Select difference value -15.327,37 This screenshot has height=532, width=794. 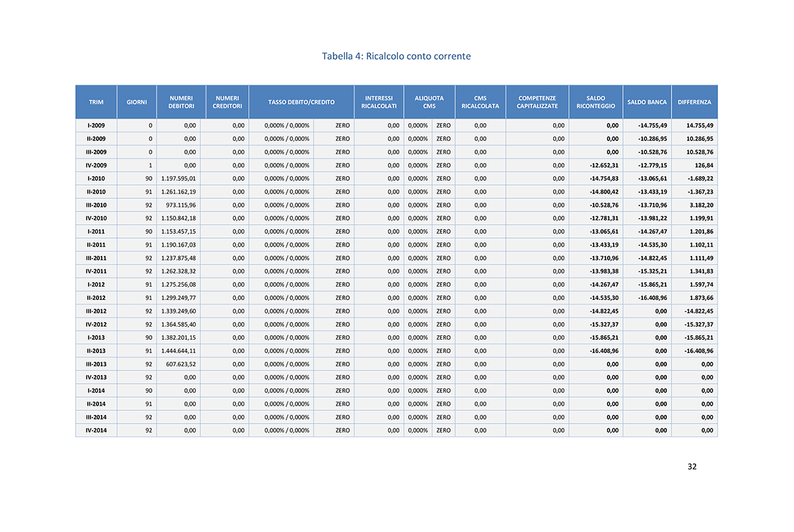pos(699,325)
